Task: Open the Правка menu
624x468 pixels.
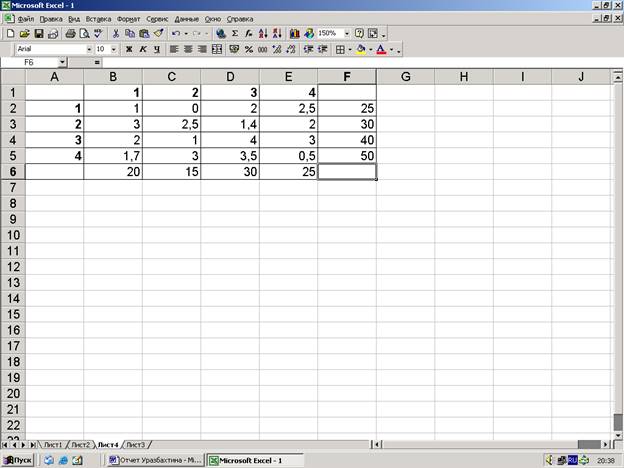Action: (51, 19)
